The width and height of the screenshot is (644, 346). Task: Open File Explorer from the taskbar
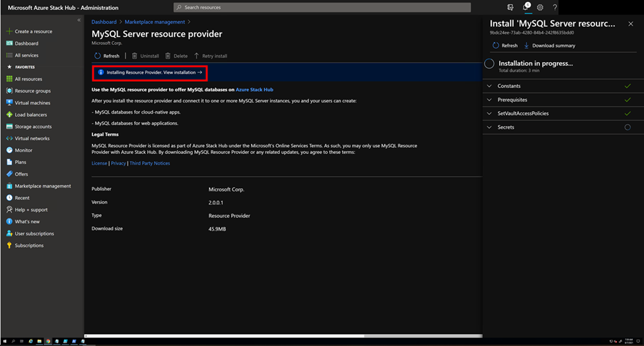[x=40, y=341]
